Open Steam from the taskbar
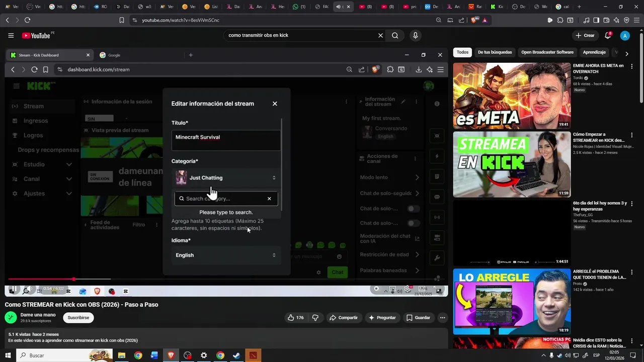Screen dimensions: 644x362 click(236, 355)
